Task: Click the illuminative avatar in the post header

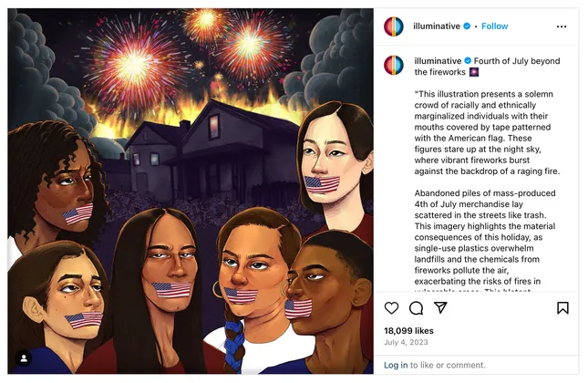Action: [394, 26]
